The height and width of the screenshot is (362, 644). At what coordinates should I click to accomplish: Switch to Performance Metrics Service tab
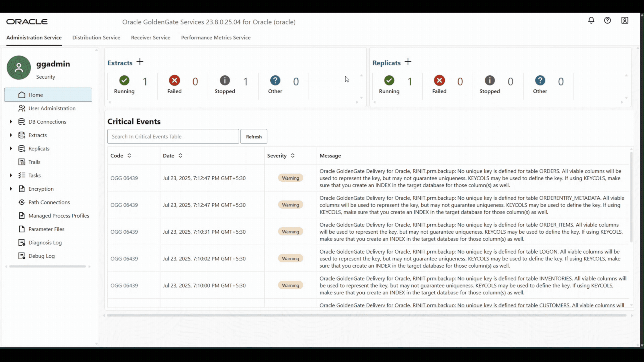(216, 38)
